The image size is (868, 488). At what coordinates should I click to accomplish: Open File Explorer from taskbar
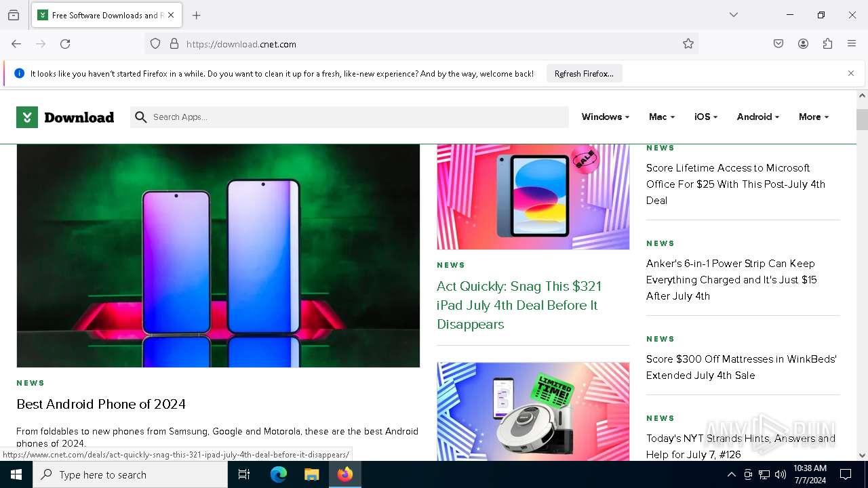(311, 474)
